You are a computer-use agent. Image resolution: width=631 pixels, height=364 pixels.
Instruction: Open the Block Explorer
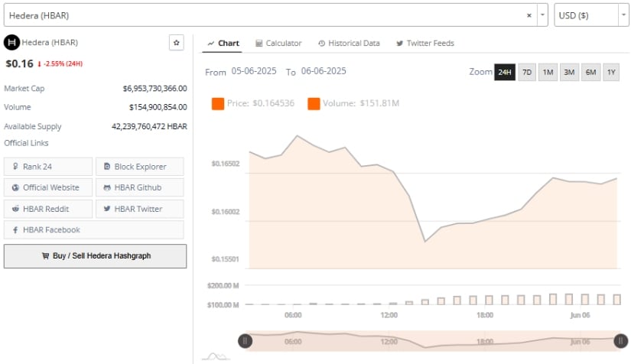coord(140,167)
